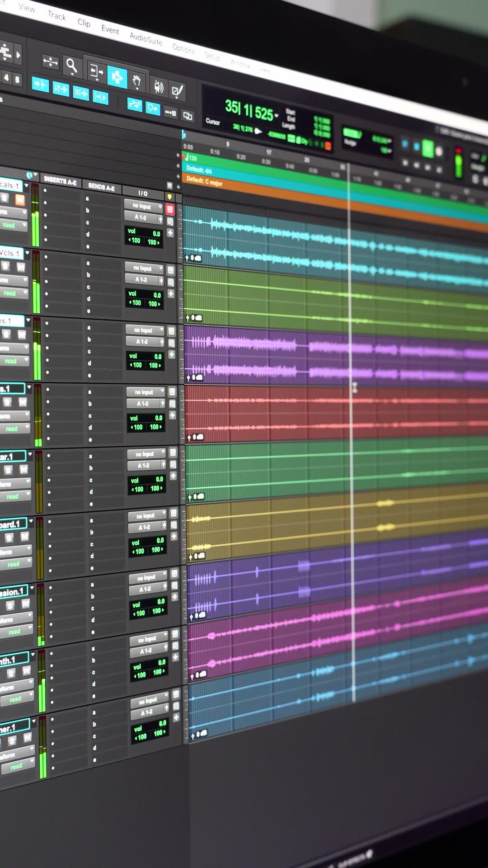488x868 pixels.
Task: Select the Pencil tool
Action: [177, 91]
